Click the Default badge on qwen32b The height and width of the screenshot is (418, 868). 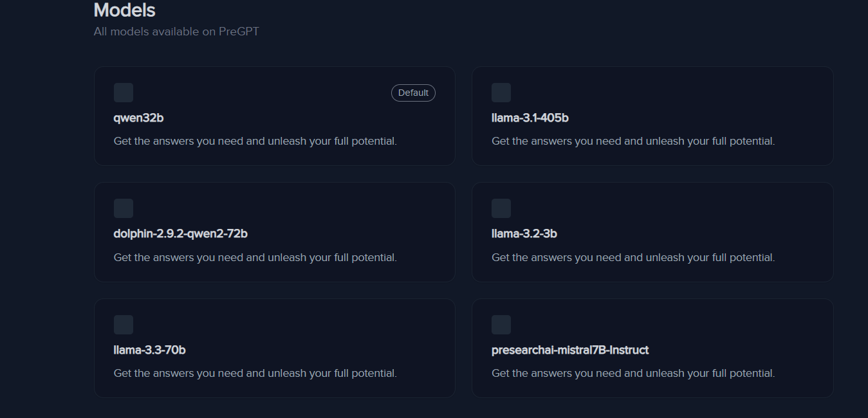(x=413, y=93)
